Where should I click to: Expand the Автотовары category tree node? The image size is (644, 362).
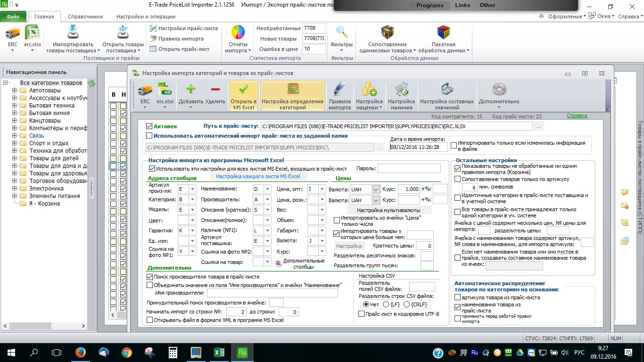pos(15,90)
